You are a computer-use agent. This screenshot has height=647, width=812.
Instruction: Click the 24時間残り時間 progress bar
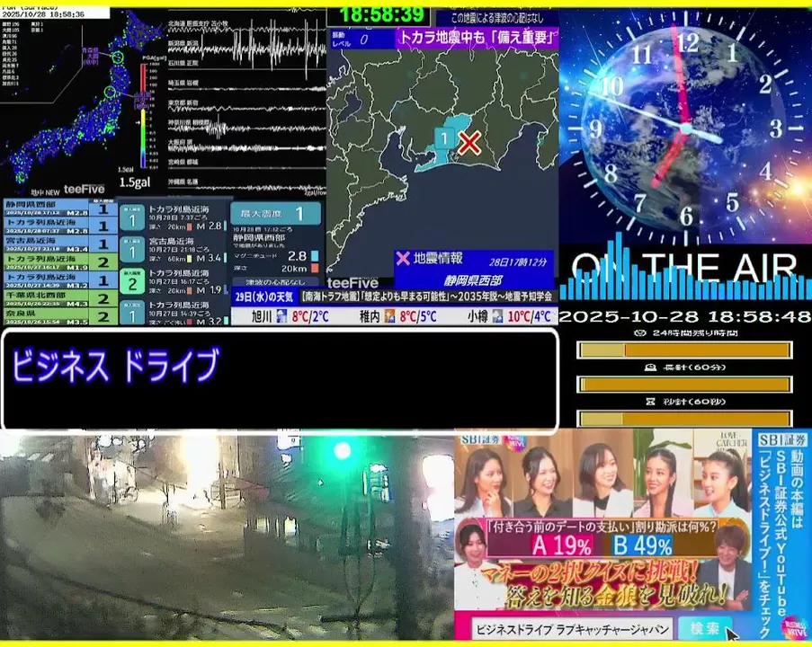coord(684,350)
